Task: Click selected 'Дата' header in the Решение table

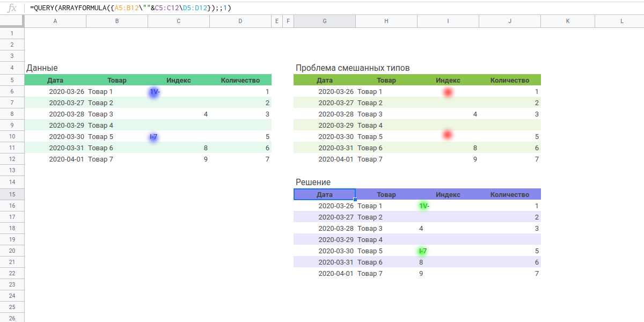Action: [x=325, y=194]
